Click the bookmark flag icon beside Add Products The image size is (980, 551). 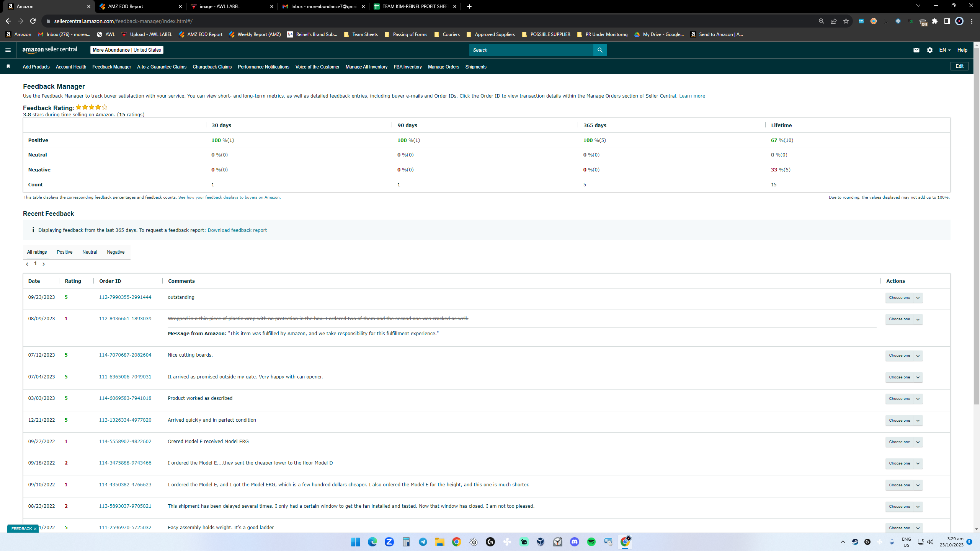point(8,67)
